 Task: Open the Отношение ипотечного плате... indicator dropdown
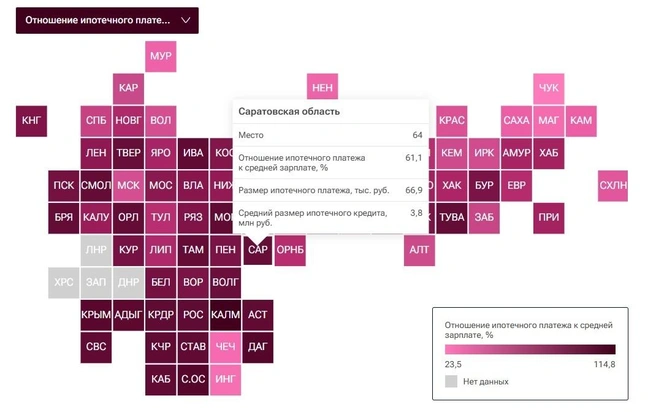click(107, 20)
